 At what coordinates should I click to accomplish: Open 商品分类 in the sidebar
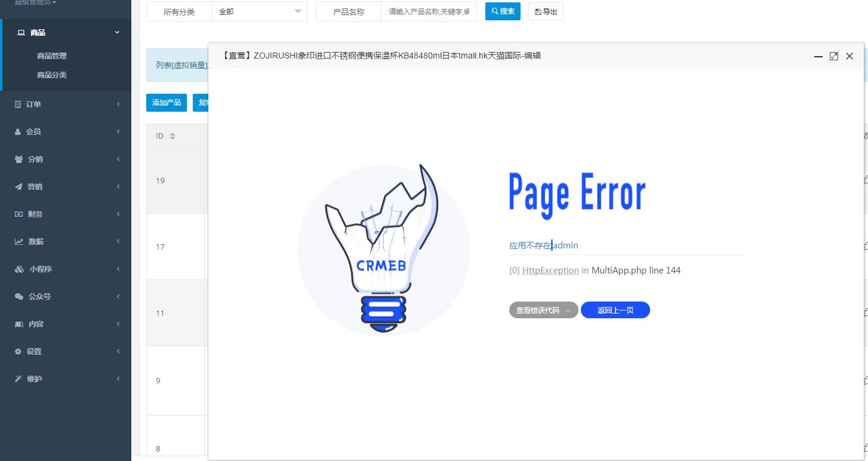coord(52,75)
